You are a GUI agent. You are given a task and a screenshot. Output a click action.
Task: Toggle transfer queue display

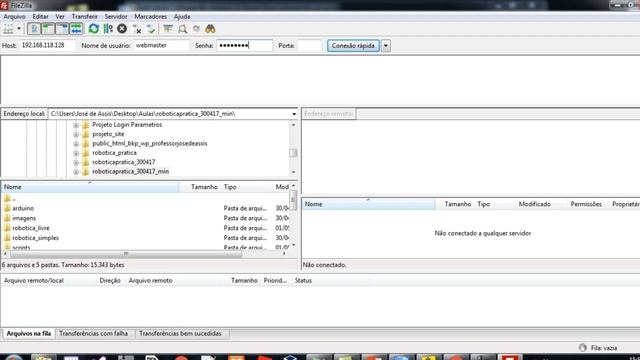coord(76,29)
